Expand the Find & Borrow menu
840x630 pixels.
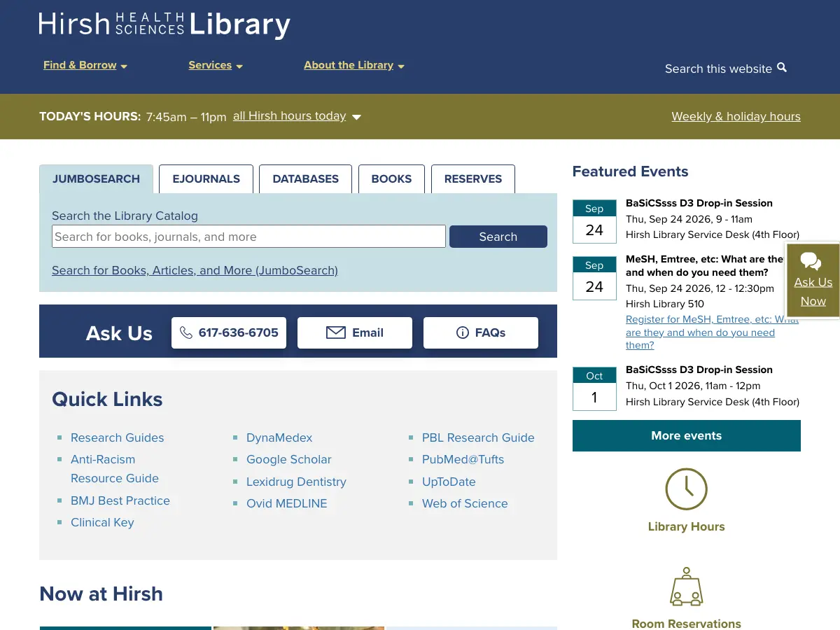(x=85, y=65)
